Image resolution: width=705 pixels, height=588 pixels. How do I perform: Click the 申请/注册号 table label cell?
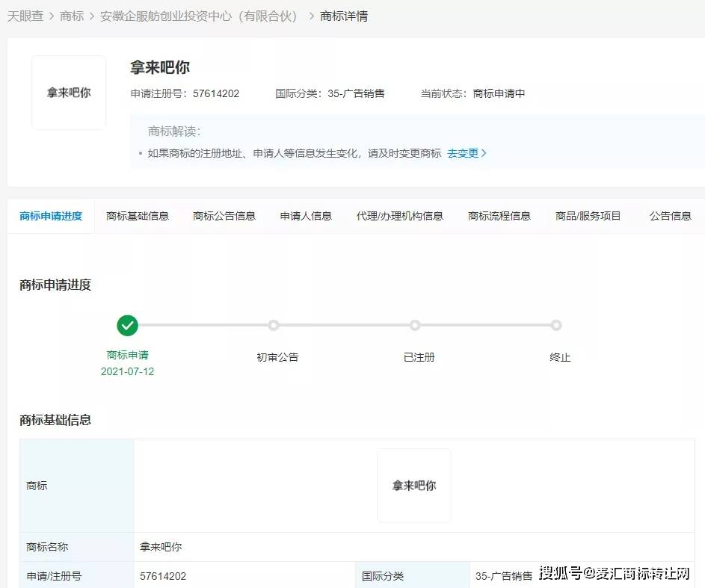click(76, 575)
